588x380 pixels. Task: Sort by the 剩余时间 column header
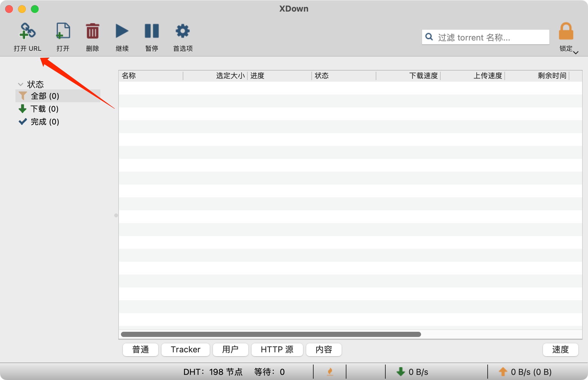pyautogui.click(x=537, y=76)
